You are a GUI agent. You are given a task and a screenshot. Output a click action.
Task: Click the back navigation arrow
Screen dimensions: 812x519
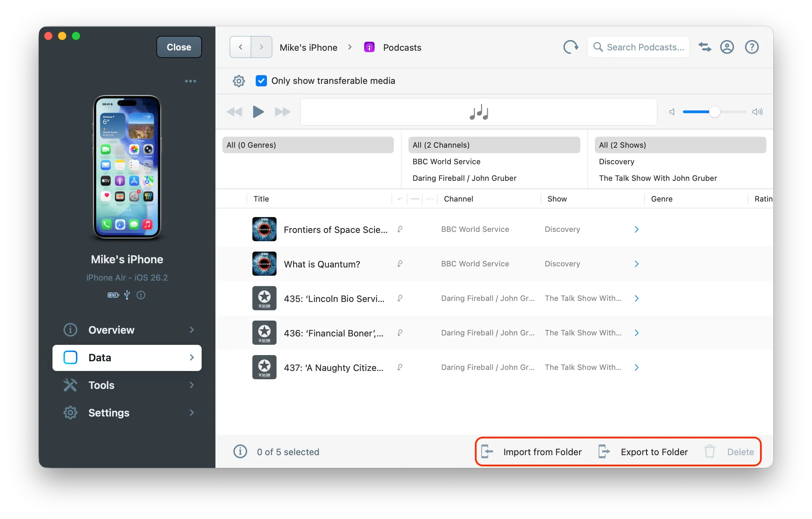[240, 47]
